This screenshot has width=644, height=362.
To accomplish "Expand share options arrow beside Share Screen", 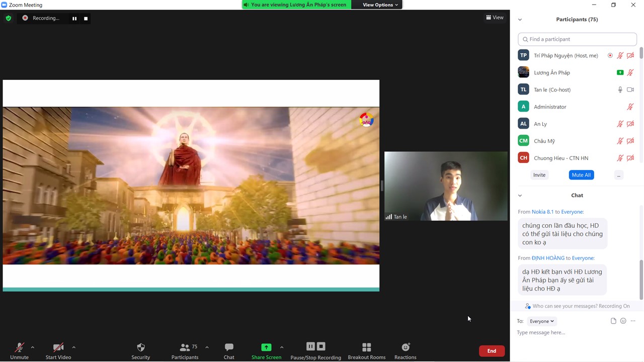I will (282, 347).
